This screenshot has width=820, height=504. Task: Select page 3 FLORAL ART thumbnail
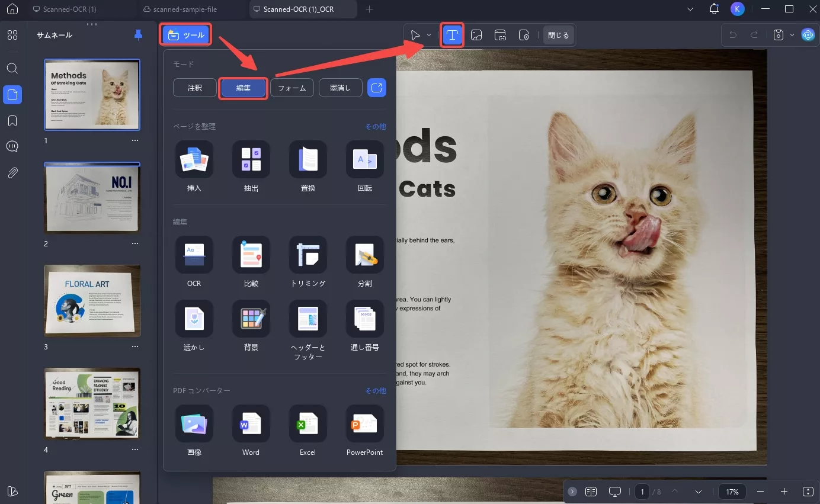tap(92, 300)
